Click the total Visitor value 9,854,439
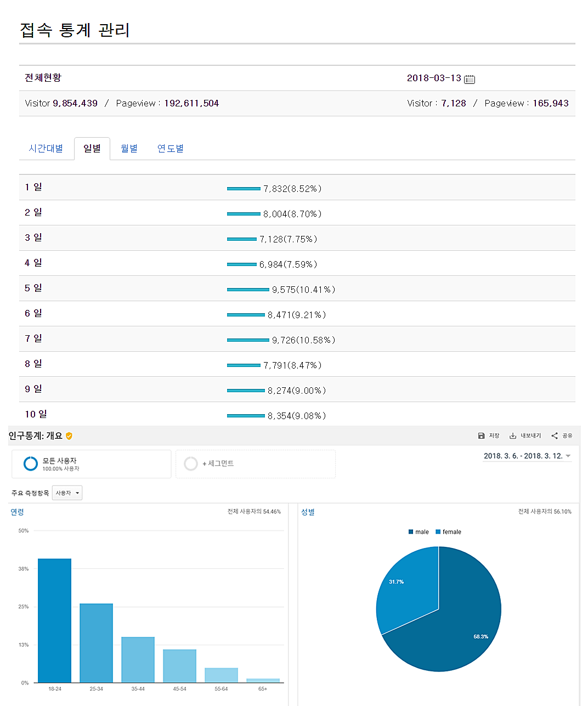Screen dimensions: 588x706 coord(75,103)
